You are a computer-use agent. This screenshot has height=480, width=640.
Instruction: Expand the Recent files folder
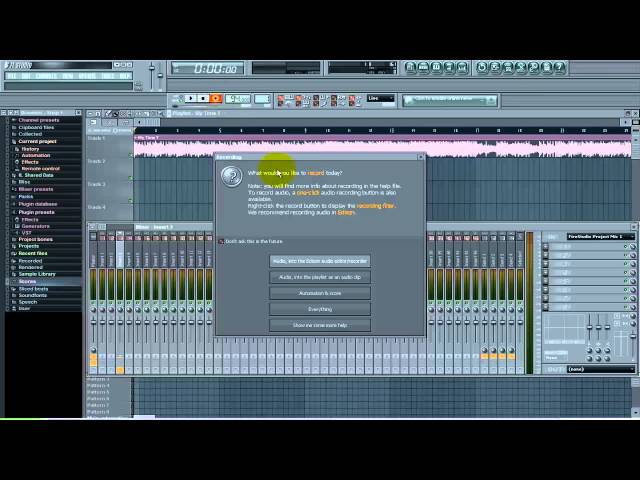[32, 253]
